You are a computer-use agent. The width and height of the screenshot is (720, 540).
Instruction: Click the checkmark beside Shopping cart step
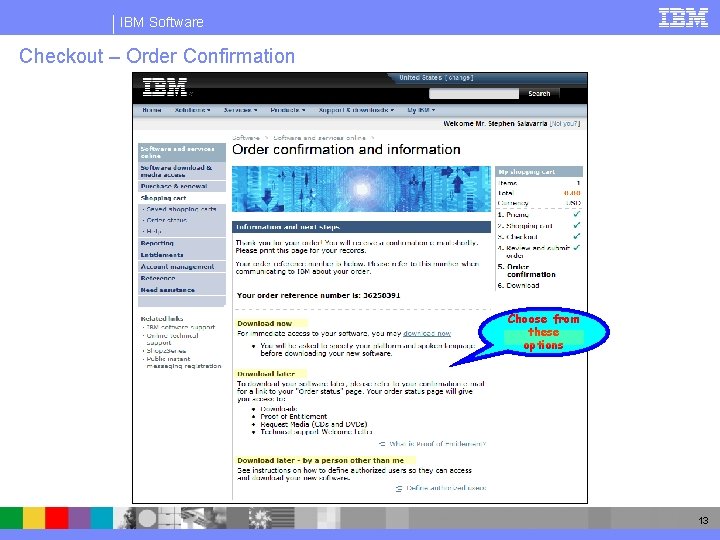click(577, 225)
